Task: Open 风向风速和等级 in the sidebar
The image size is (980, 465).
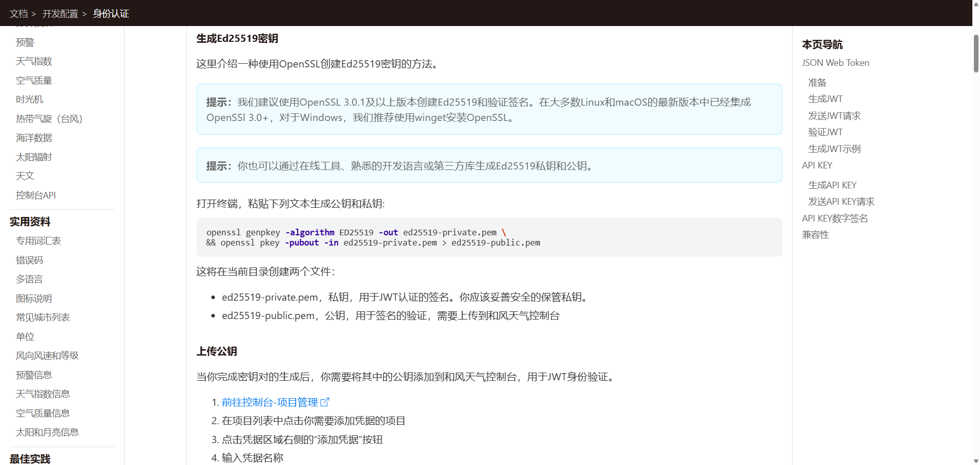Action: 47,356
